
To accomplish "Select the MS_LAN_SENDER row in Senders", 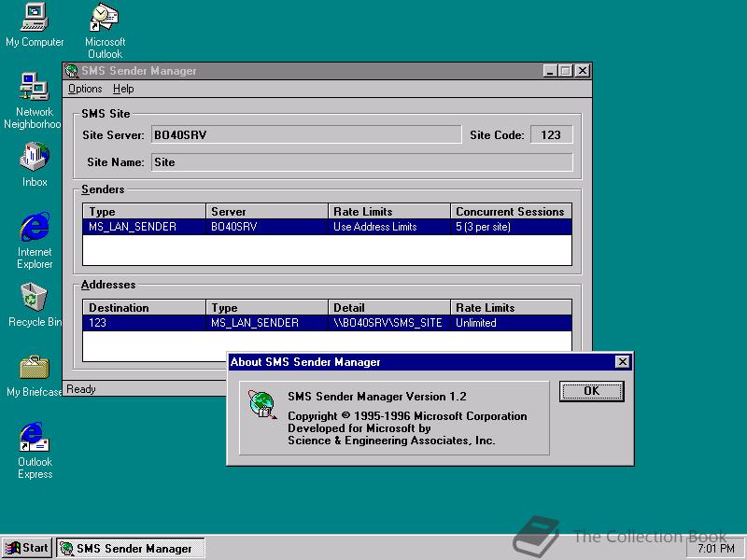I will coord(328,227).
